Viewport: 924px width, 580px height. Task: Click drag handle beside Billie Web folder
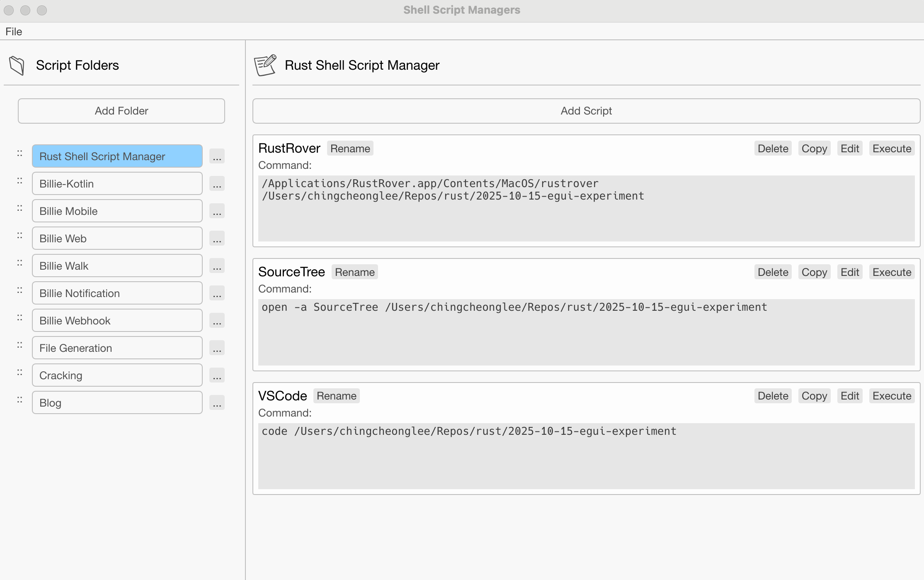(x=19, y=236)
